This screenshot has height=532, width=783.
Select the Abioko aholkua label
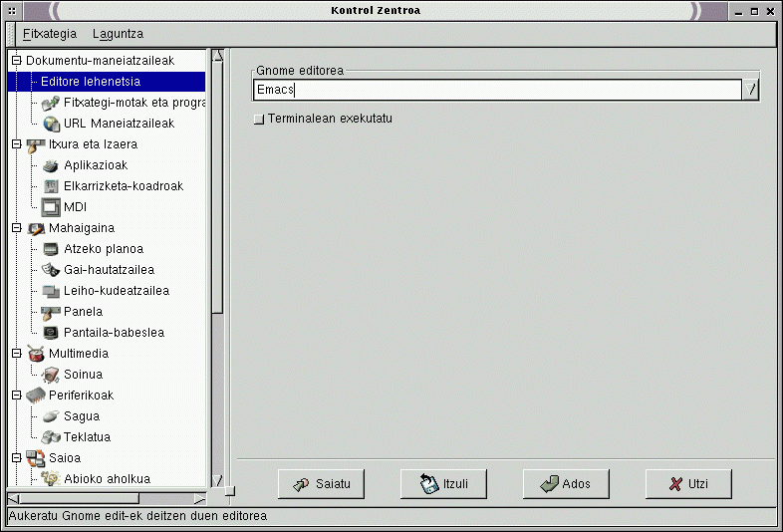107,478
